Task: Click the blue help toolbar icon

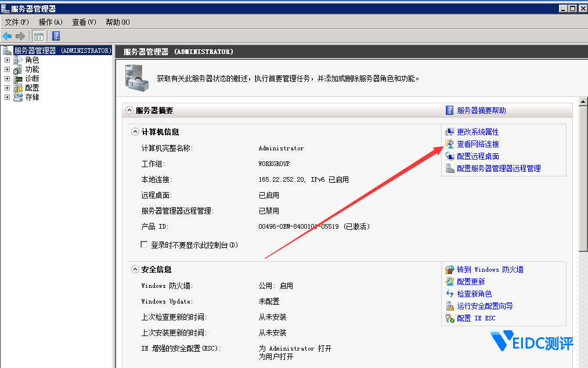Action: pos(56,36)
